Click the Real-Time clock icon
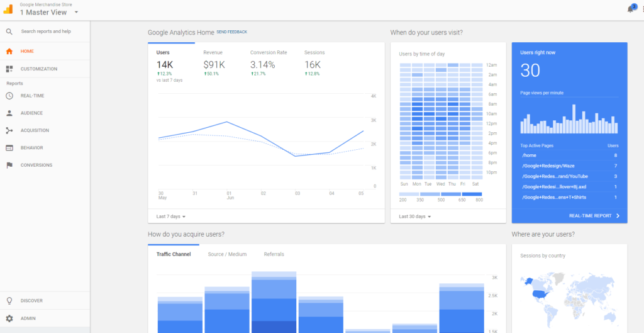Viewport: 644px width, 333px height. 9,96
